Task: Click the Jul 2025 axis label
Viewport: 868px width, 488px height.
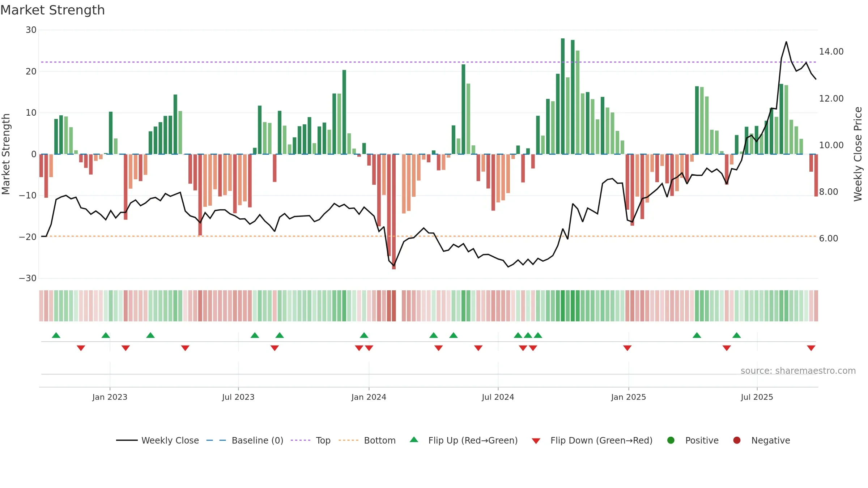Action: click(757, 397)
